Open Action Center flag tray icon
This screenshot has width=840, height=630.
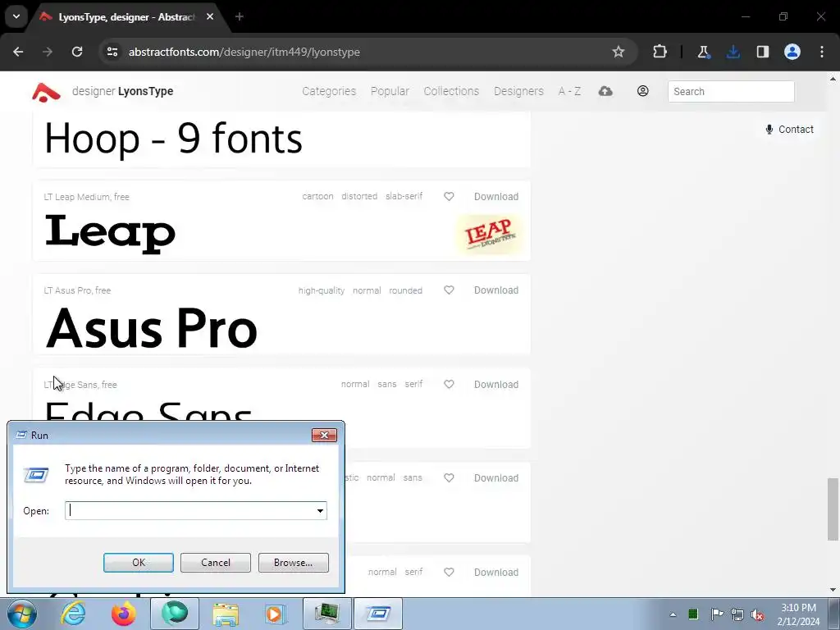pyautogui.click(x=717, y=614)
